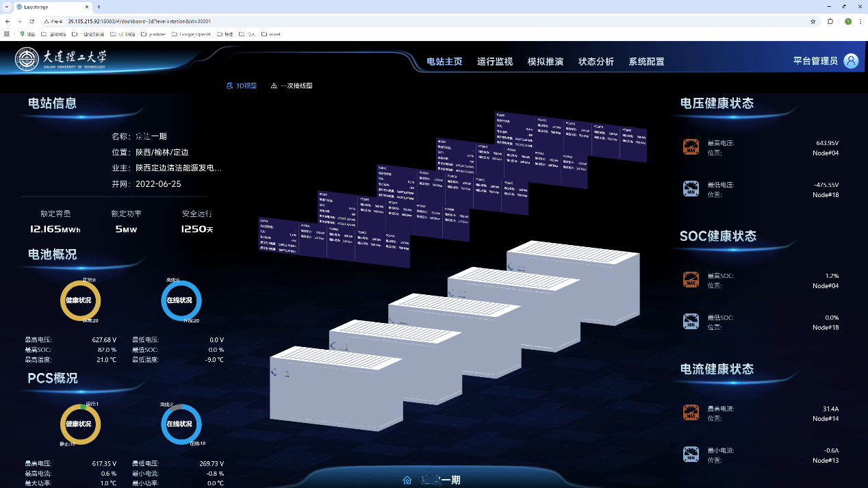Click the user avatar icon beside 平台管理员
The height and width of the screenshot is (488, 868).
pyautogui.click(x=851, y=61)
